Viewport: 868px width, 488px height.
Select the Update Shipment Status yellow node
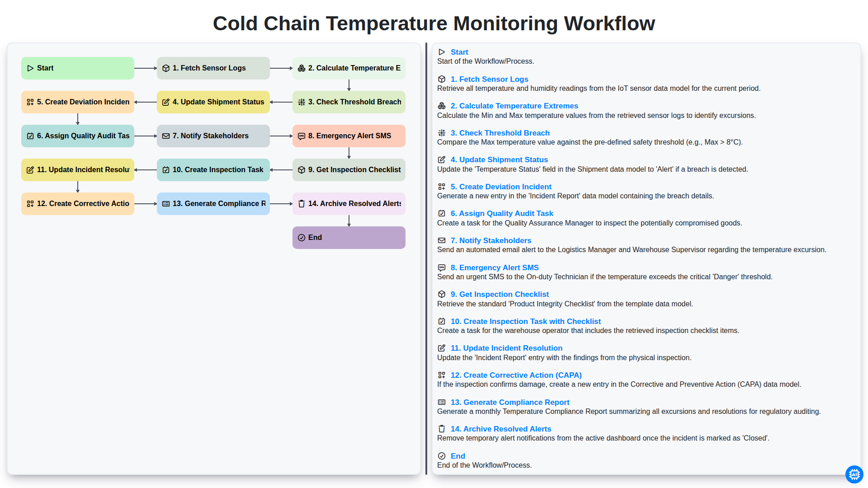213,102
